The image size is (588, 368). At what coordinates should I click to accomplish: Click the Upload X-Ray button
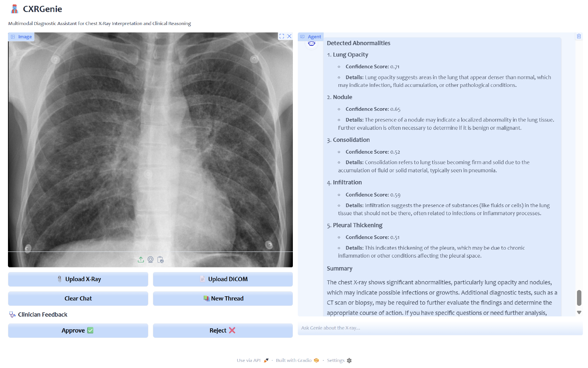point(78,279)
